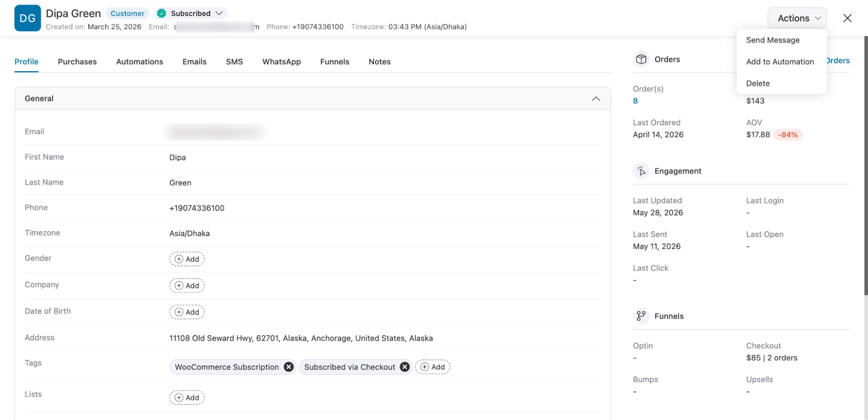Click the AOV amount $17.88
868x420 pixels.
click(758, 135)
